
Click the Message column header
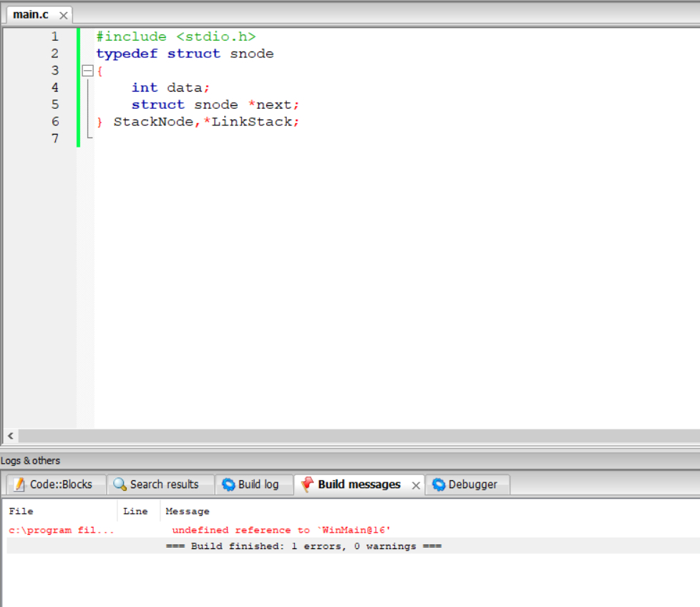pos(187,511)
